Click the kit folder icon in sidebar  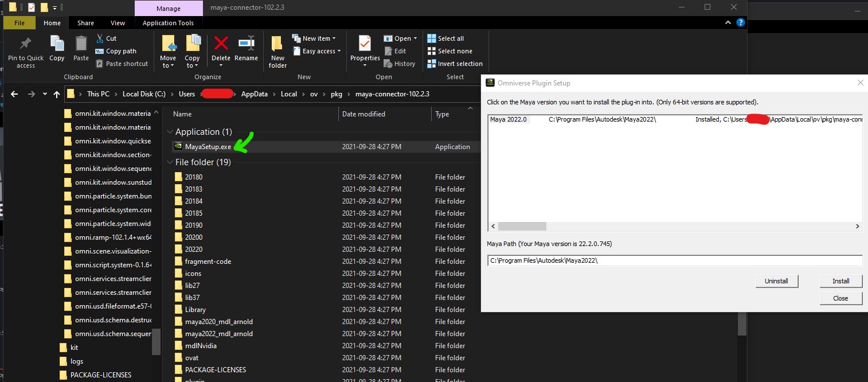coord(64,348)
